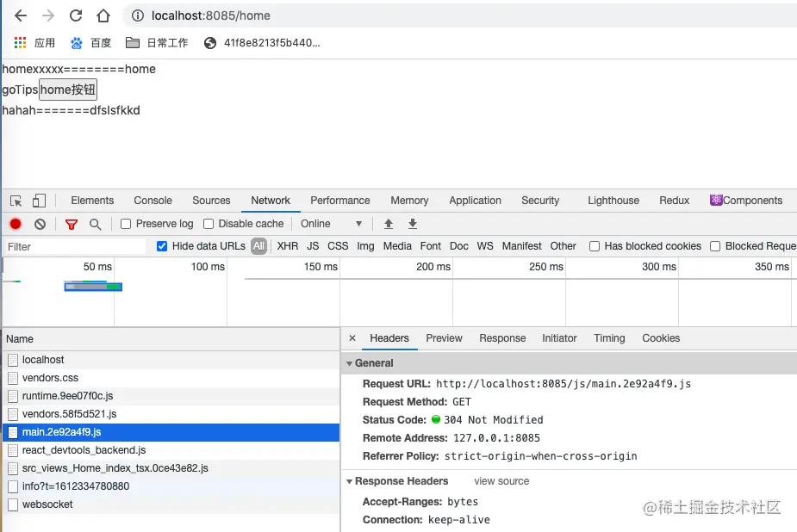The height and width of the screenshot is (532, 797).
Task: Check the Blocked Requests checkbox
Action: point(715,246)
